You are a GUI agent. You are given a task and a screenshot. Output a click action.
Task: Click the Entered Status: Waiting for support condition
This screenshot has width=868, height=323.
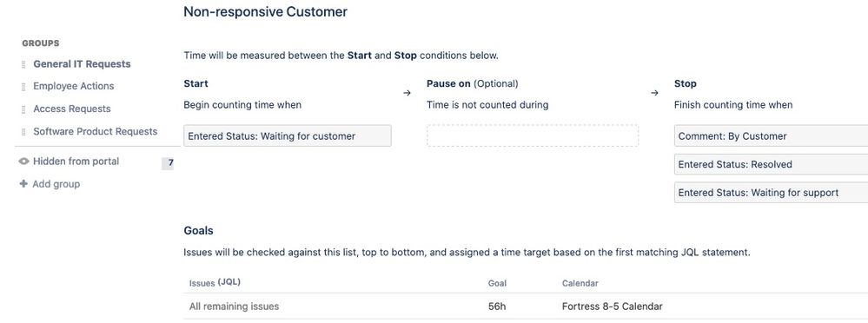click(772, 193)
